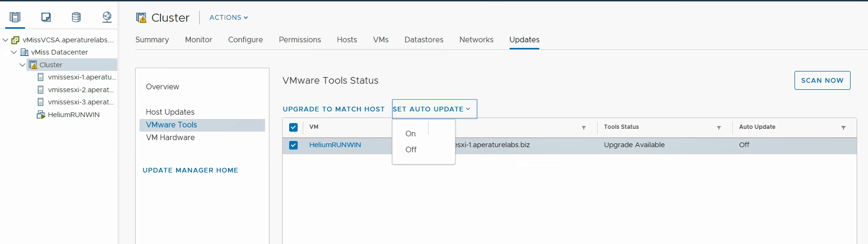Click the vCenter server icon for vMissVCSA

16,40
